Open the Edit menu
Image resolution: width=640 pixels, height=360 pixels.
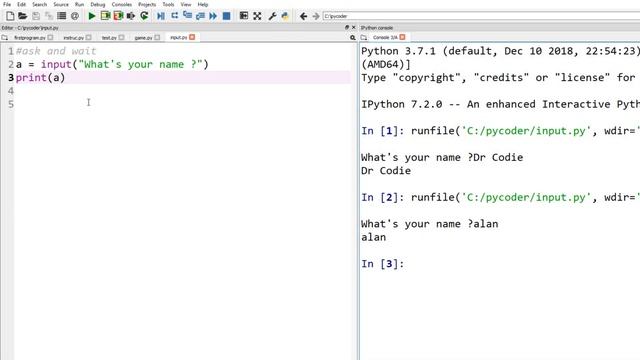21,4
